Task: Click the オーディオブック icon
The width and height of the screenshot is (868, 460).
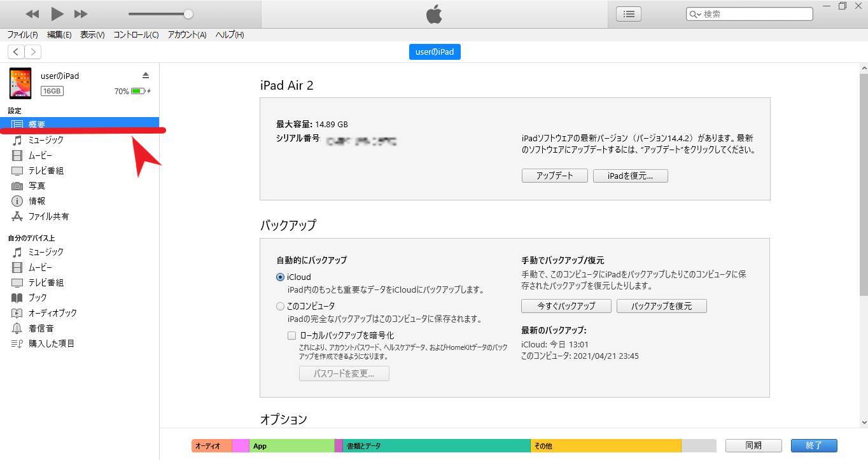Action: 17,313
